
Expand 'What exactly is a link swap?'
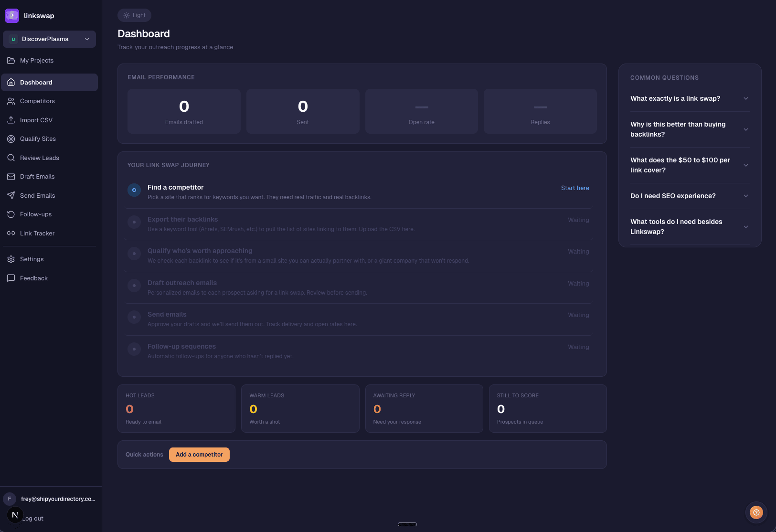[x=690, y=98]
